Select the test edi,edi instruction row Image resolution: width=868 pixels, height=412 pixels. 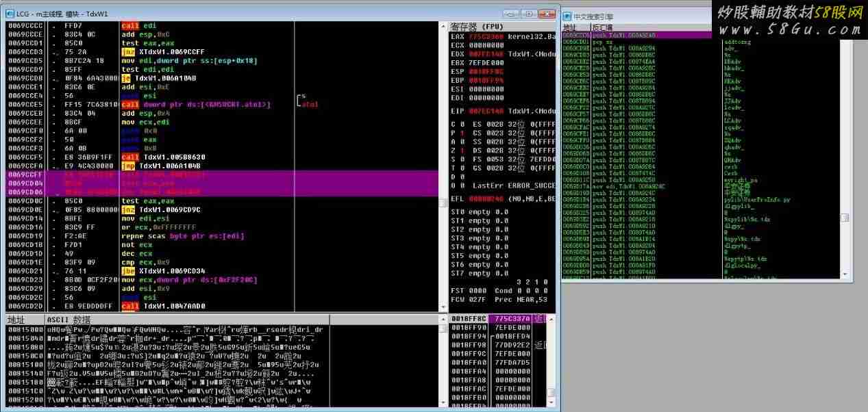pos(222,69)
